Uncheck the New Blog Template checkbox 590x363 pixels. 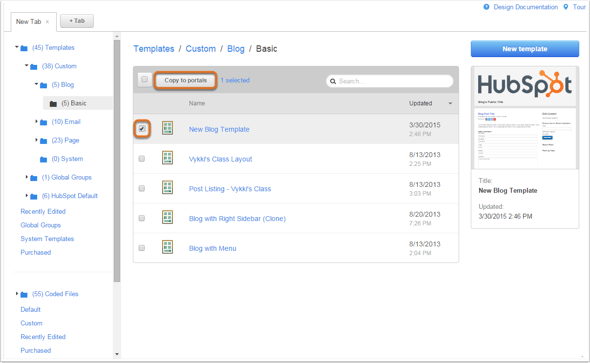[142, 129]
